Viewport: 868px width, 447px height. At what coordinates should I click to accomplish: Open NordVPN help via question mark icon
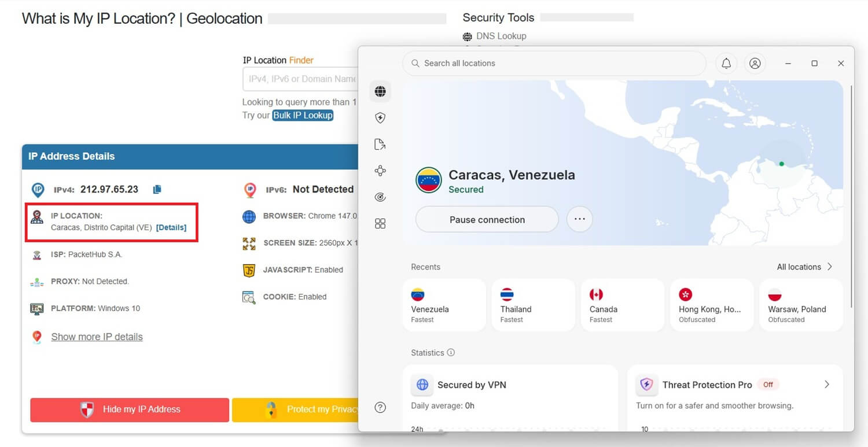click(380, 408)
